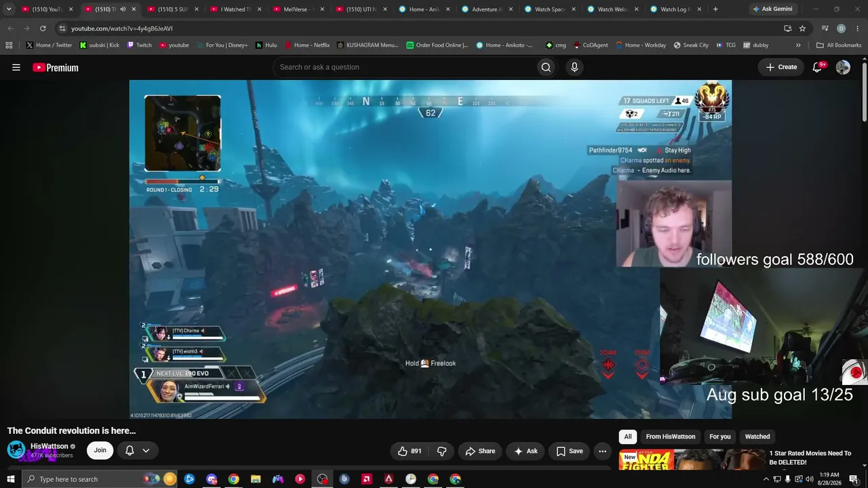Screen dimensions: 868x488
Task: Open the Twitch bookmark
Action: 139,45
